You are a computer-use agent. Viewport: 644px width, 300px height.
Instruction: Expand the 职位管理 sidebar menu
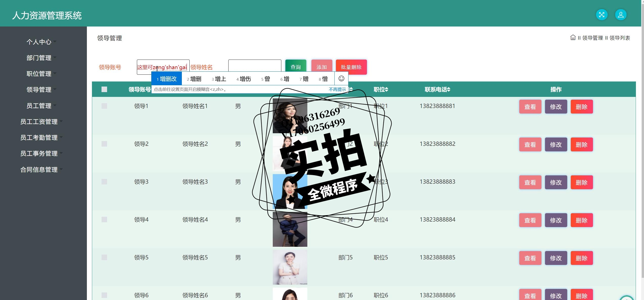pos(41,74)
